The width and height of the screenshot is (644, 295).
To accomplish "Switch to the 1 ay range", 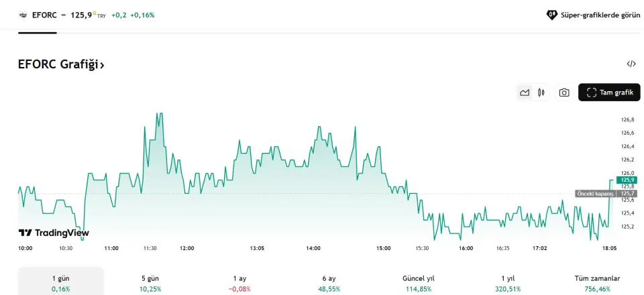I will [239, 283].
